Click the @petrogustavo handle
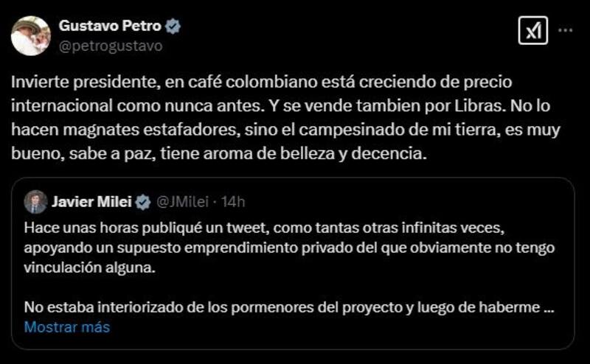This screenshot has height=364, width=590. (x=110, y=46)
